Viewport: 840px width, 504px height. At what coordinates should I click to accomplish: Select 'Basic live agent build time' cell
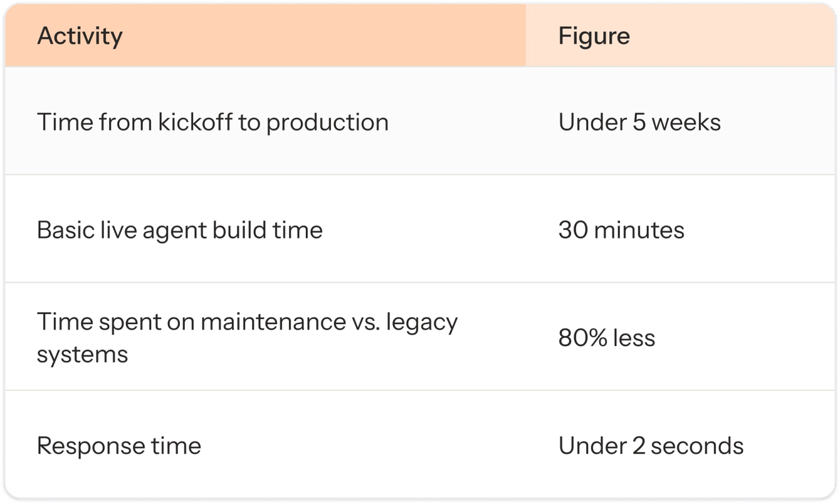click(x=179, y=230)
